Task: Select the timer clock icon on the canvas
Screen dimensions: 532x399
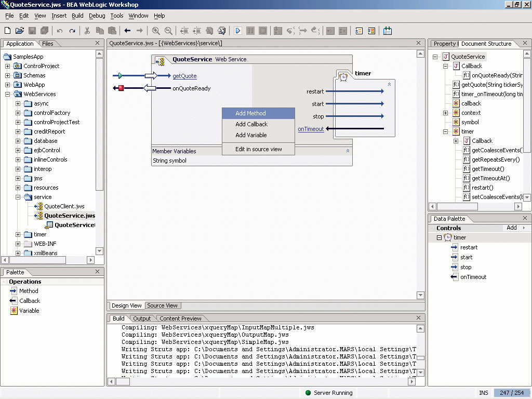Action: tap(343, 77)
